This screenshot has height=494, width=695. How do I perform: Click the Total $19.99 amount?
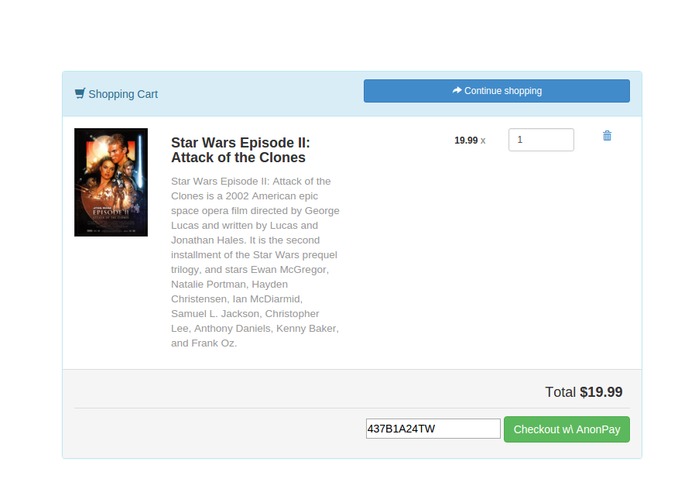[601, 392]
